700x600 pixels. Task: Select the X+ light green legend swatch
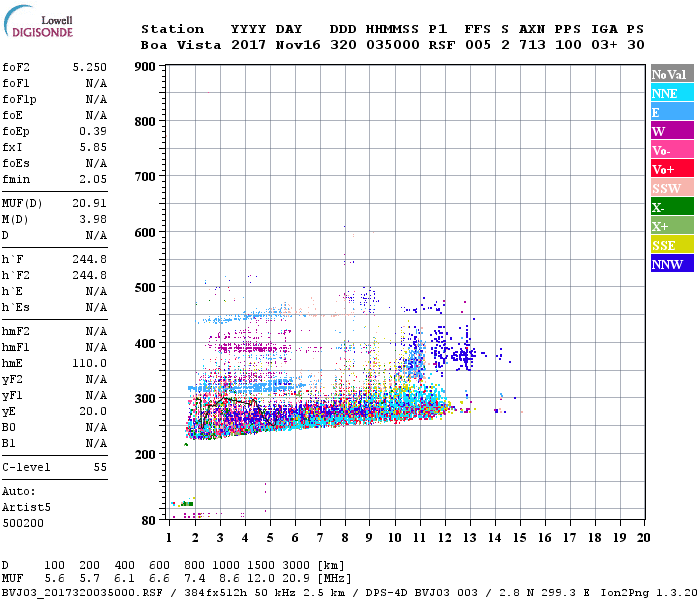pos(672,225)
